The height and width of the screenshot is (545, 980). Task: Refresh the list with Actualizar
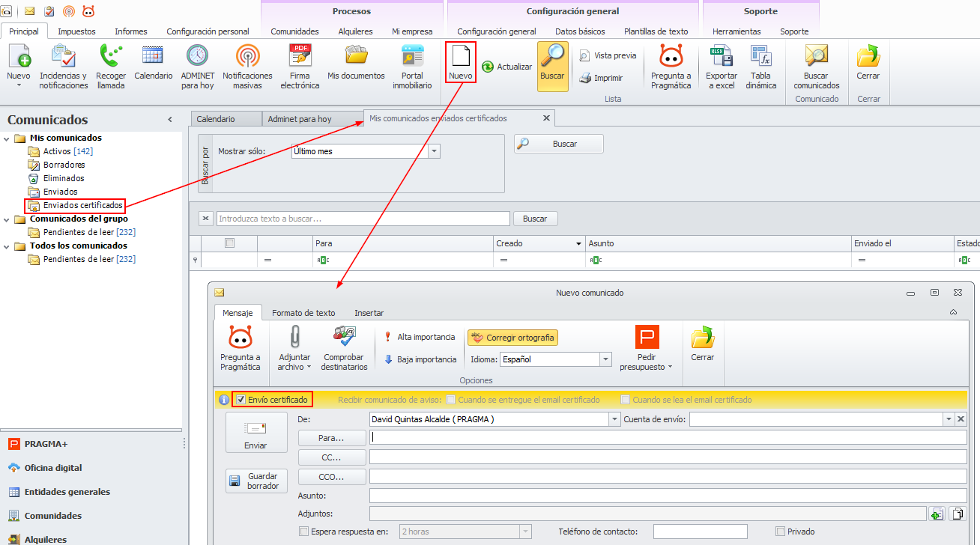(x=506, y=67)
